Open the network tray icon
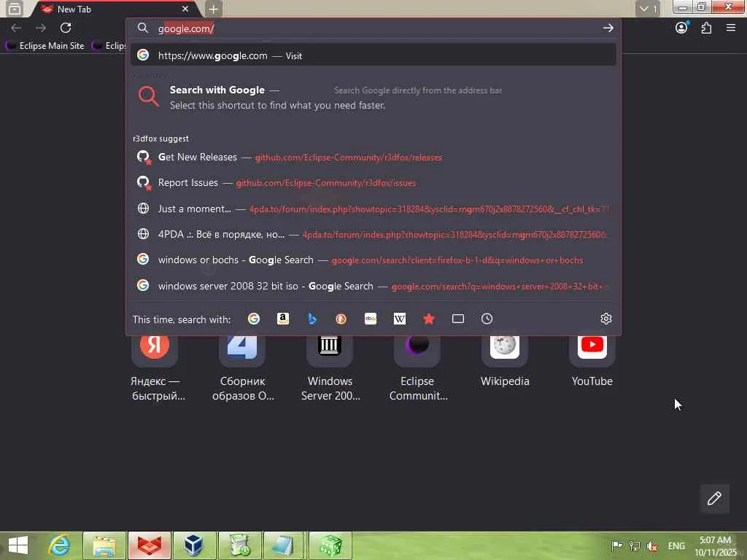 pos(635,545)
